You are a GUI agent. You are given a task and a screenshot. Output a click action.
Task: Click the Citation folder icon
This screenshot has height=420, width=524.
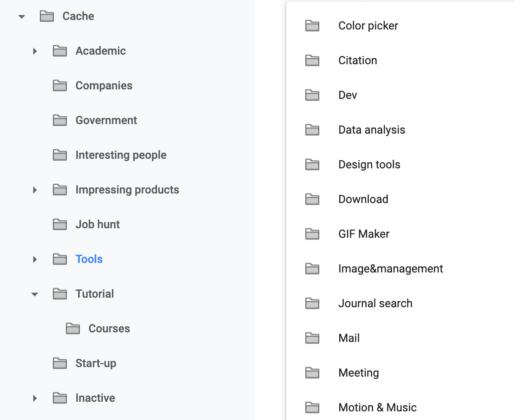[x=312, y=61]
